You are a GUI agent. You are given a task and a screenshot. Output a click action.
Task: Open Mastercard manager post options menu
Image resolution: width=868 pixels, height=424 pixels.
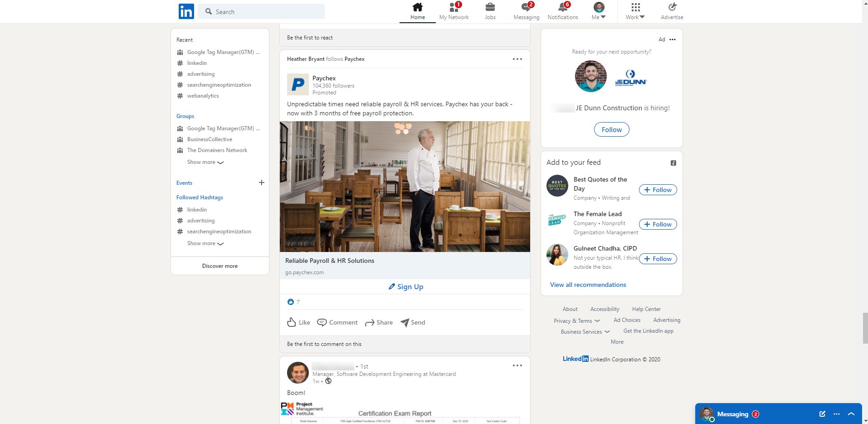pyautogui.click(x=517, y=365)
